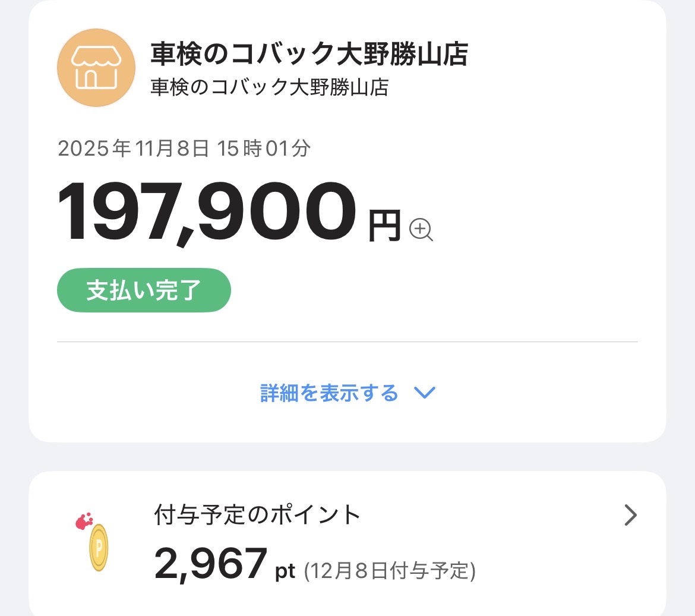
Task: Click the horizontal divider under the status badge
Action: tap(347, 342)
